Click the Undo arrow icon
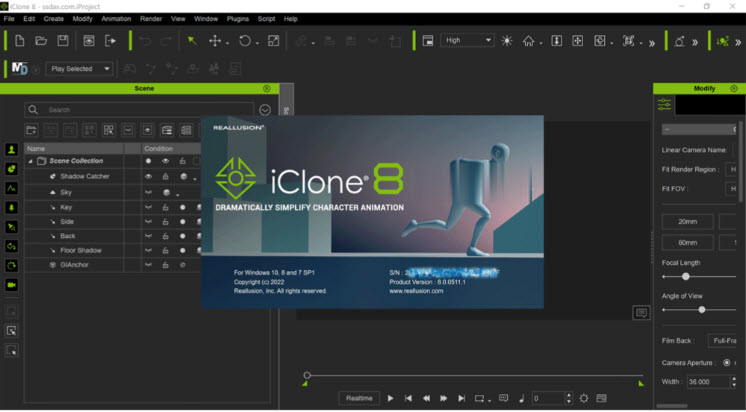746x412 pixels. tap(145, 41)
